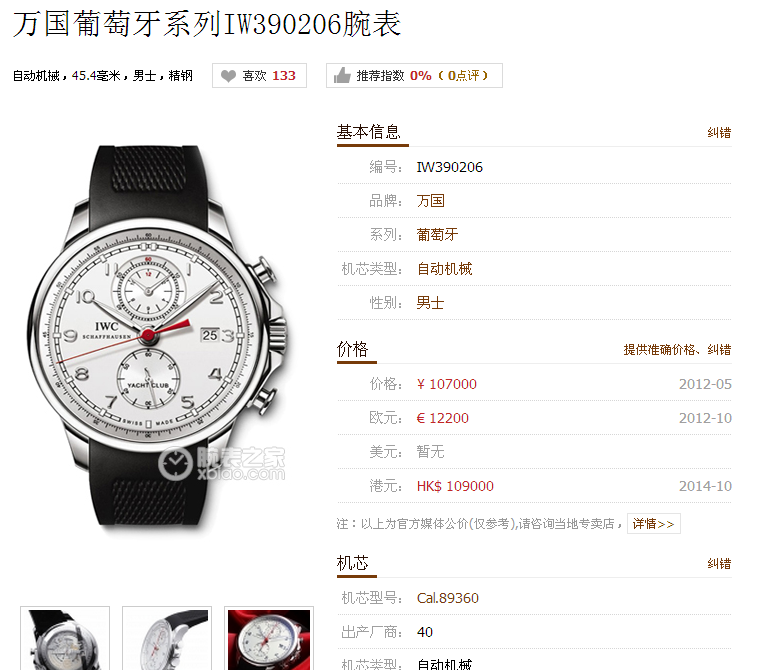Viewport: 759px width, 670px height.
Task: Open the red background watch thumbnail
Action: pos(269,639)
